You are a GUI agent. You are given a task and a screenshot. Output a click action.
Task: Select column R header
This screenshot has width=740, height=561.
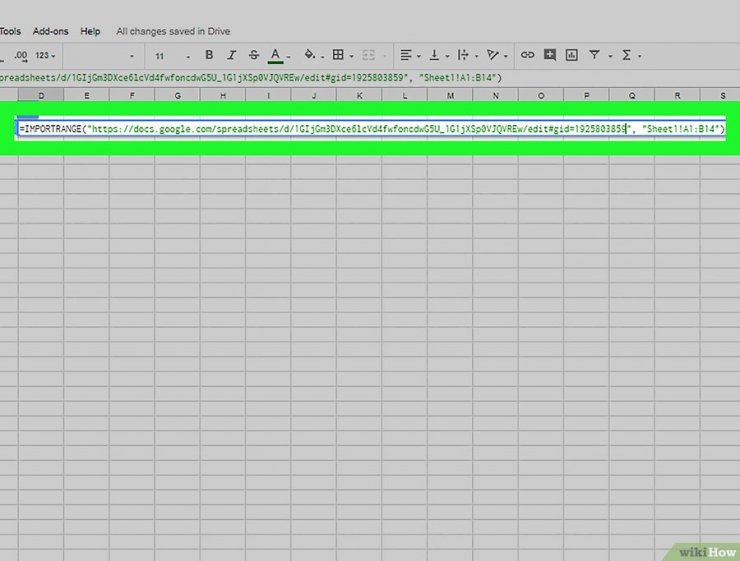coord(677,96)
